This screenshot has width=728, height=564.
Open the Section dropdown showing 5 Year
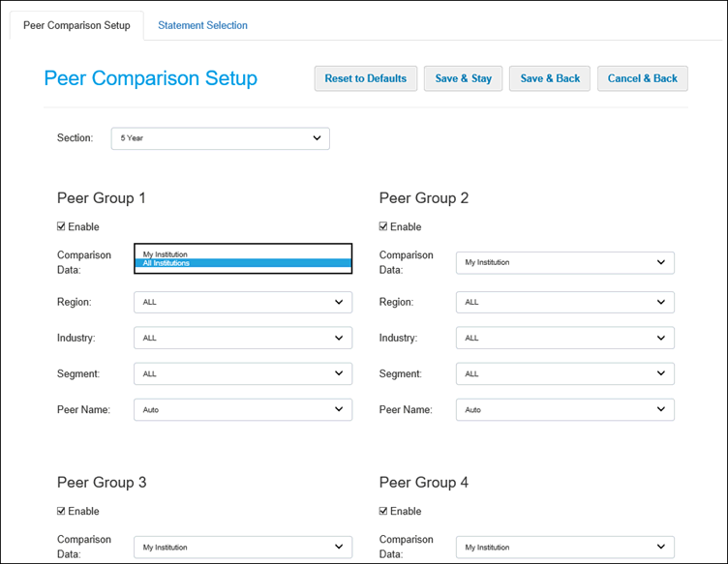click(220, 138)
